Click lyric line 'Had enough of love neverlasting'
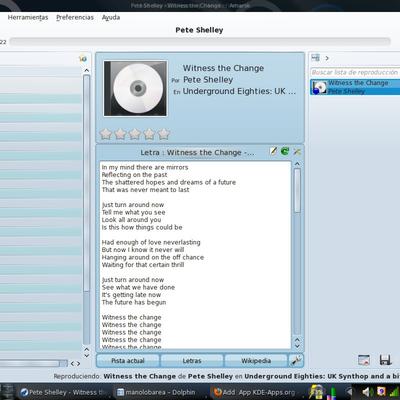Viewport: 400px width, 400px height. (x=151, y=242)
